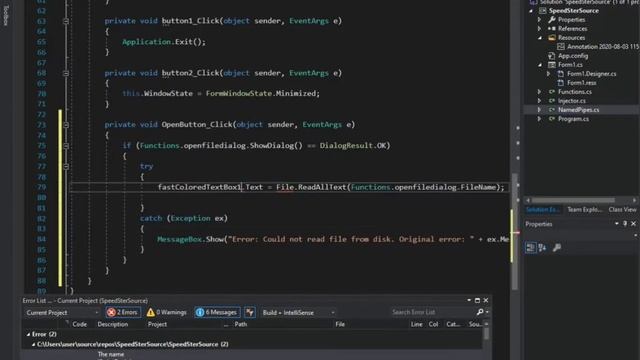Collapse the try block fold
Screen dimensions: 640x360
coord(66,166)
